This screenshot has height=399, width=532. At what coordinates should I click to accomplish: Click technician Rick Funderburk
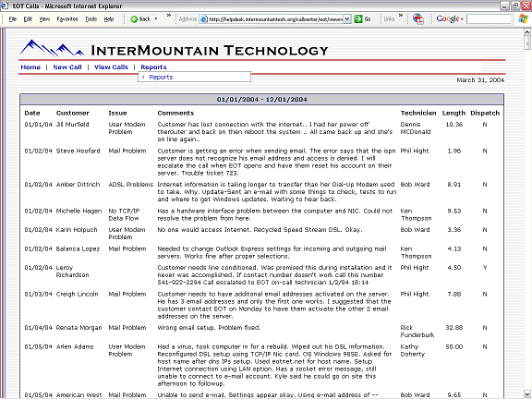pos(417,332)
